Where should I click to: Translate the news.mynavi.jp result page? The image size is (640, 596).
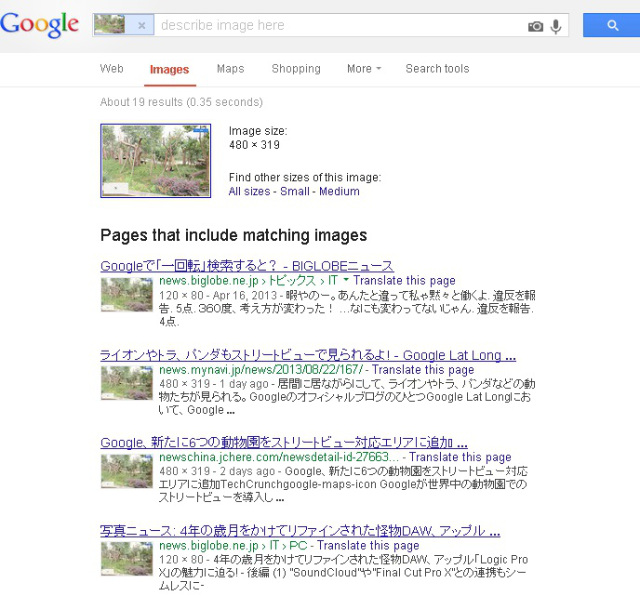[x=423, y=370]
